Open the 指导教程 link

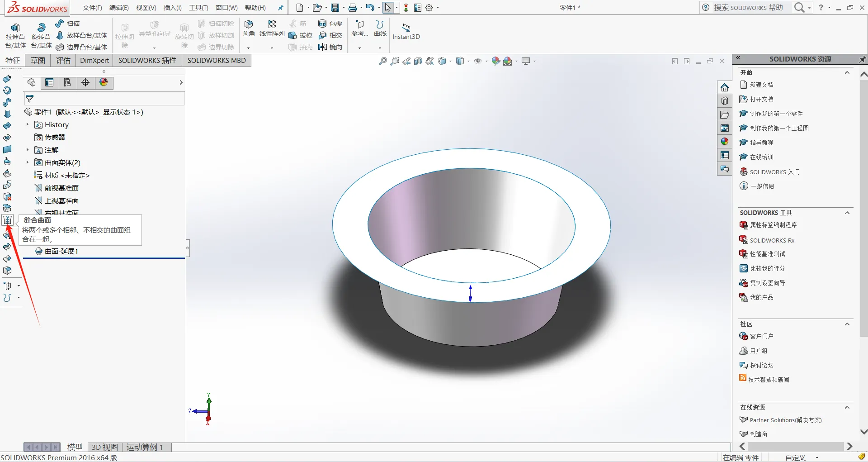point(761,143)
